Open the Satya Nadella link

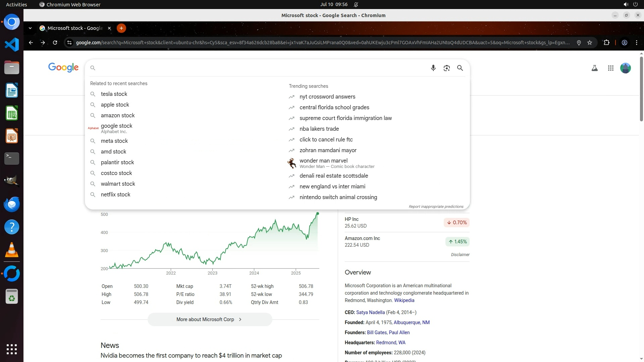[370, 312]
